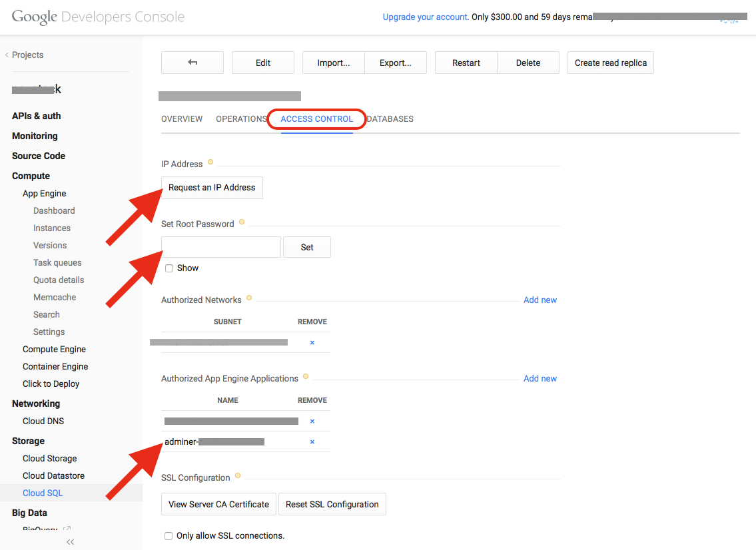Open Cloud DNS in sidebar
Viewport: 756px width, 550px height.
pos(43,421)
